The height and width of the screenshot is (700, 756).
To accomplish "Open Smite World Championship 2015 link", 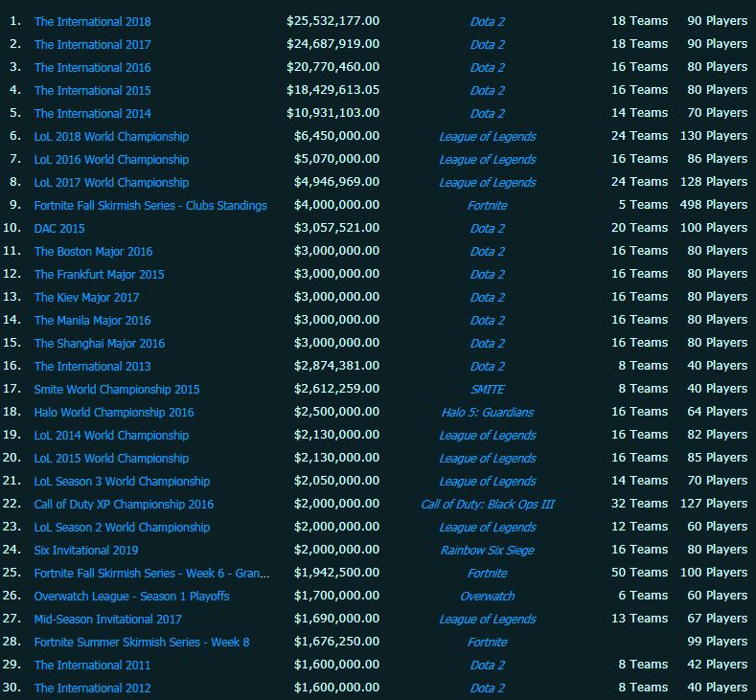I will [x=117, y=390].
